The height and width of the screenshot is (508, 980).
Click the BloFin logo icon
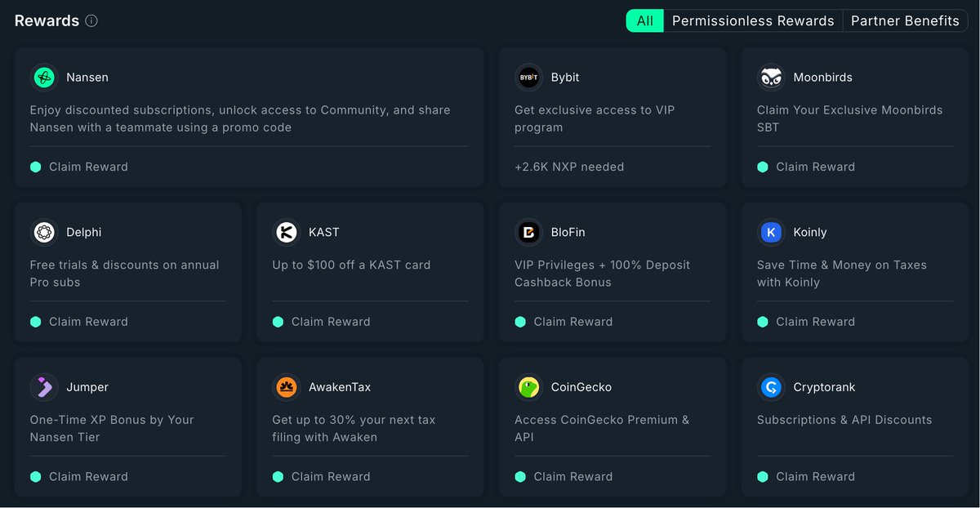[x=528, y=233]
